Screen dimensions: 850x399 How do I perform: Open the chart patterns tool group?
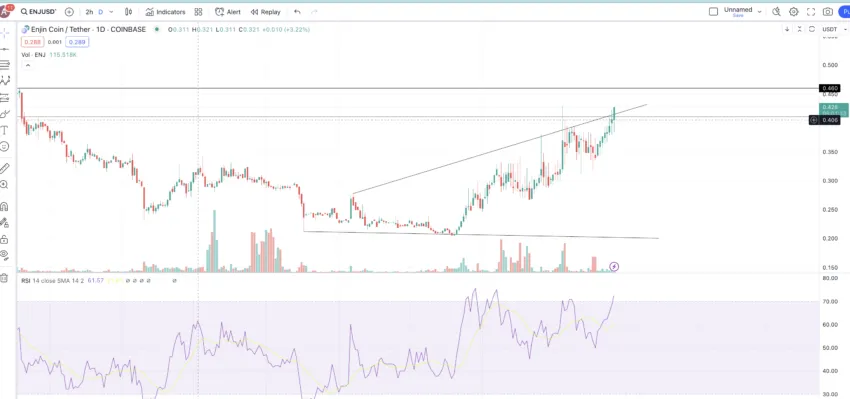[5, 81]
